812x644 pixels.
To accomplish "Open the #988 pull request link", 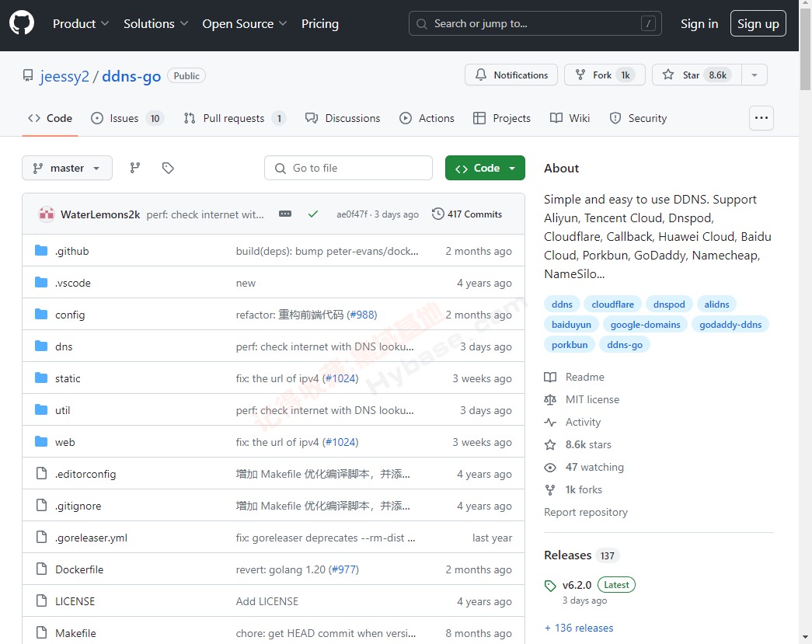I will pos(362,315).
